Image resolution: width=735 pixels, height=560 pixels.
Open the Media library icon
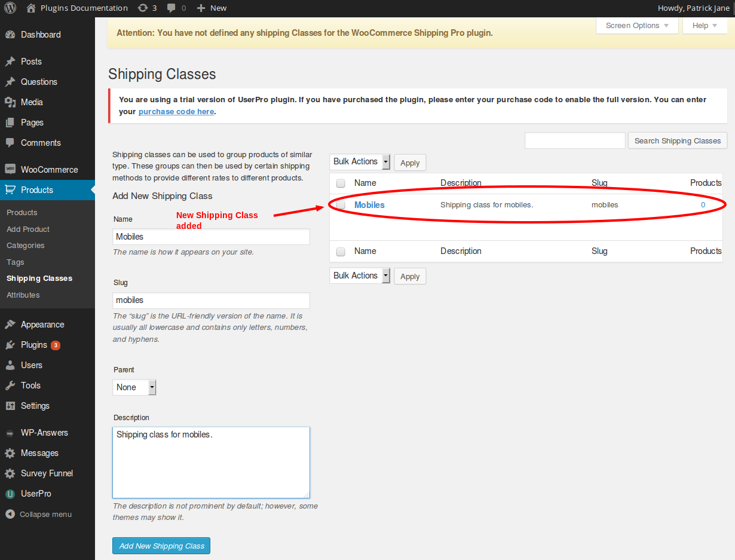pos(10,102)
